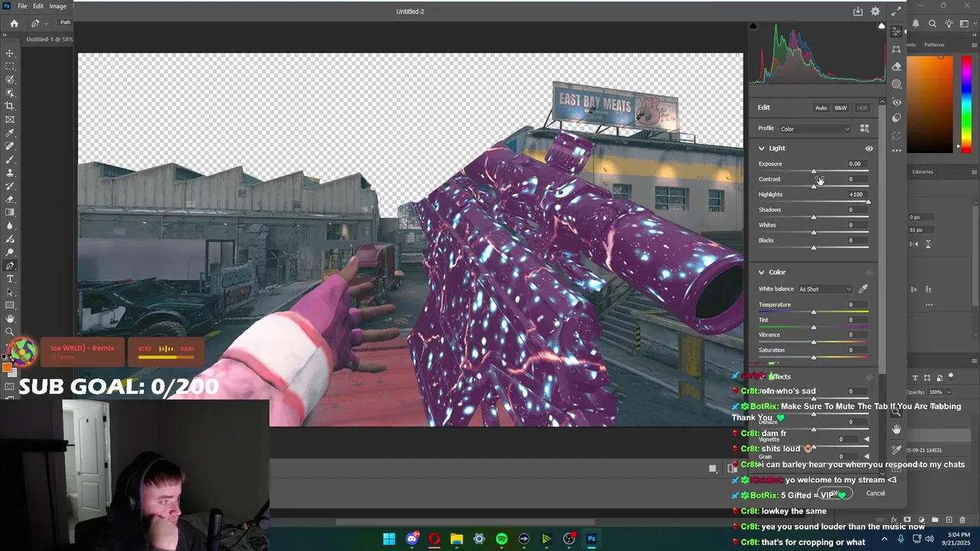This screenshot has height=551, width=980.
Task: Select the Rectangular Marquee tool
Action: (x=10, y=67)
